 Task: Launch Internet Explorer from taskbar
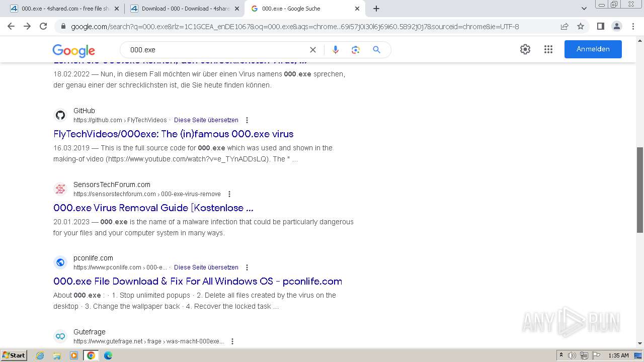(x=40, y=355)
